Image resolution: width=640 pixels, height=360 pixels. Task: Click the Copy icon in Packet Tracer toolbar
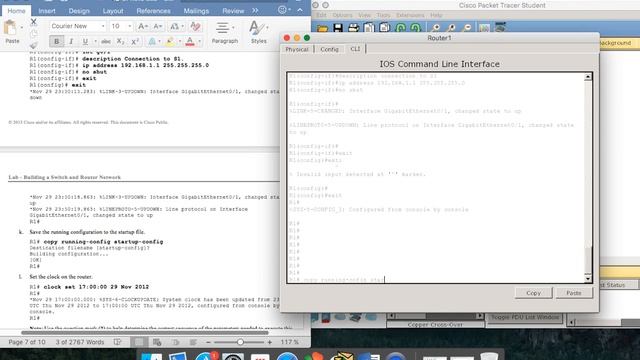tap(369, 28)
